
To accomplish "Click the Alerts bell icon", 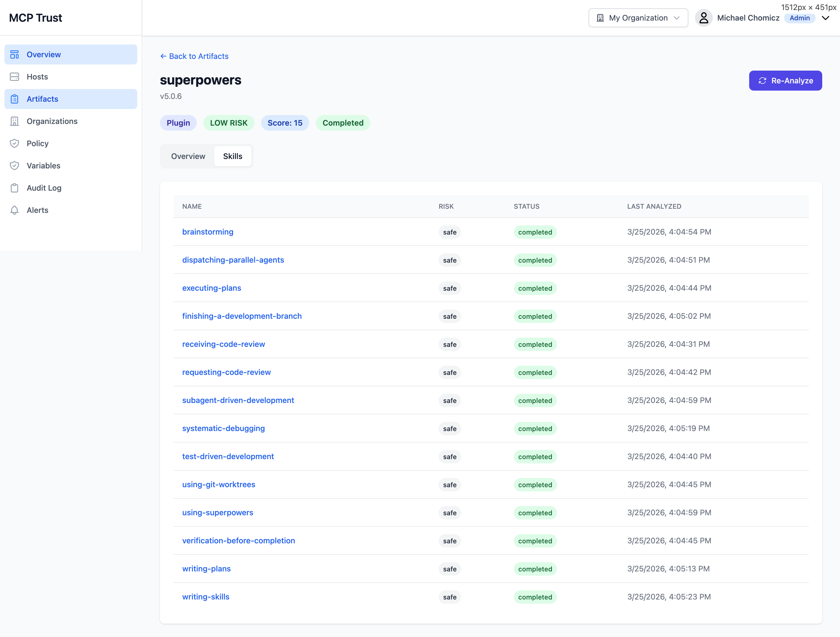I will (x=14, y=210).
